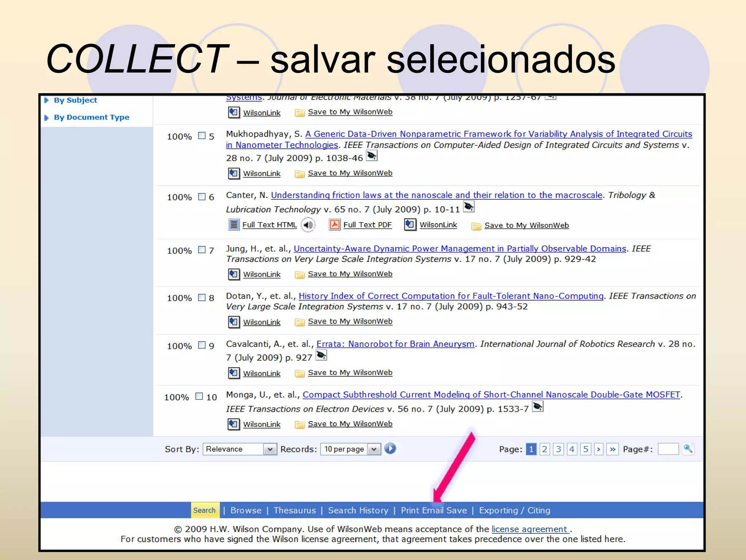This screenshot has width=746, height=560.
Task: Click the WilsonLink icon for record 7
Action: coord(234,274)
